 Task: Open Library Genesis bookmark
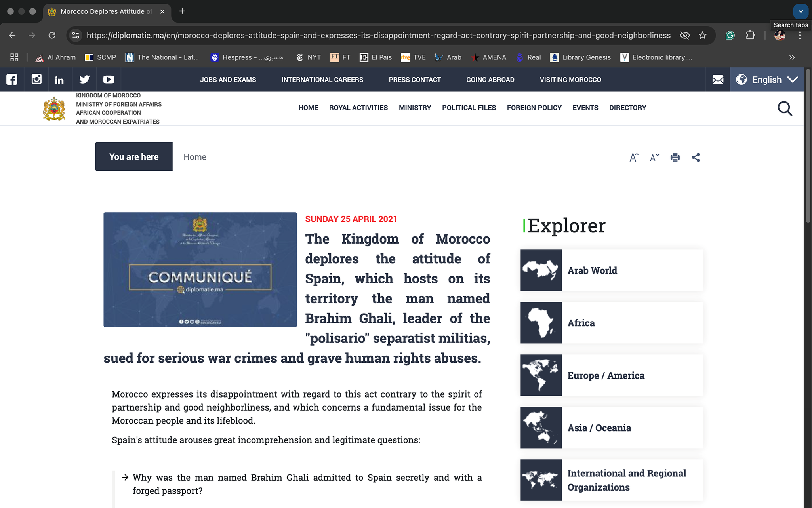580,57
